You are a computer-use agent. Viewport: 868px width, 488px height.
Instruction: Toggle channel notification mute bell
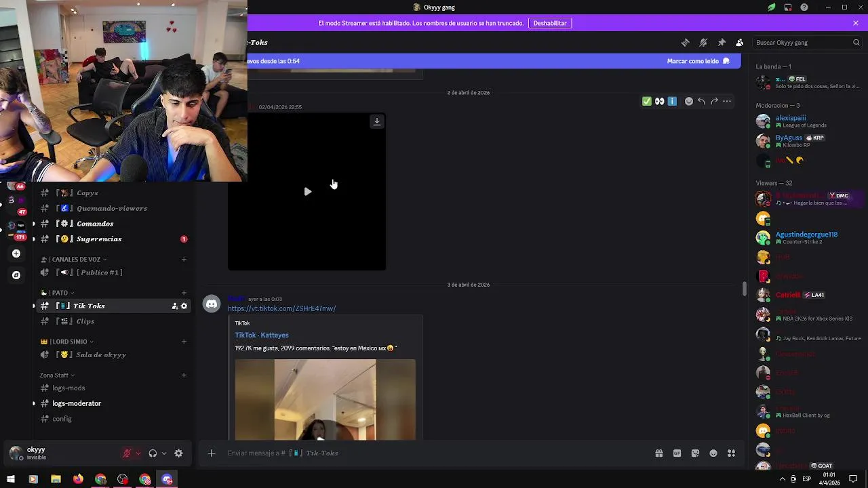point(703,43)
